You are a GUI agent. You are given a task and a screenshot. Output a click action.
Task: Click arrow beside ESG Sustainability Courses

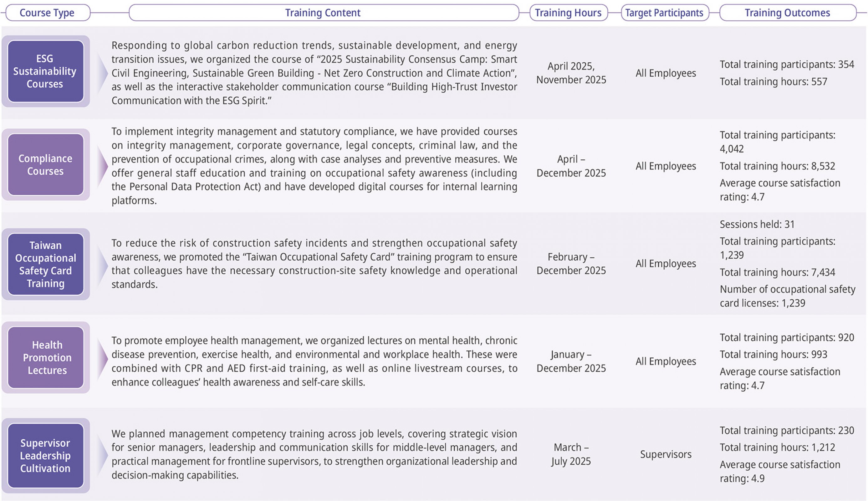click(102, 73)
